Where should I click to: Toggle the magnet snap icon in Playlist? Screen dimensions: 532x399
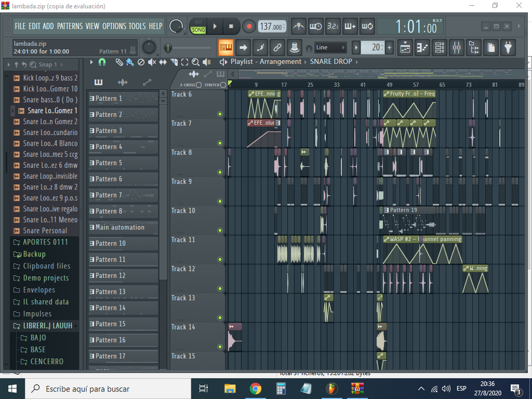click(102, 62)
